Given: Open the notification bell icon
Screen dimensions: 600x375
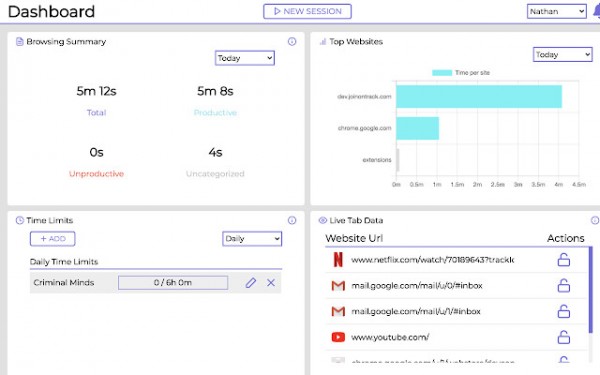Looking at the screenshot, I should (597, 11).
